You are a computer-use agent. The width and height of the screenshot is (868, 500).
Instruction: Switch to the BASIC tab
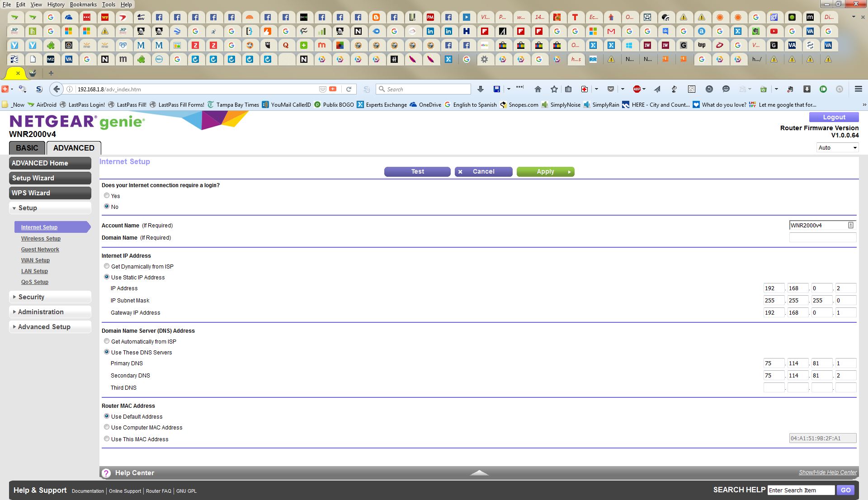point(27,148)
